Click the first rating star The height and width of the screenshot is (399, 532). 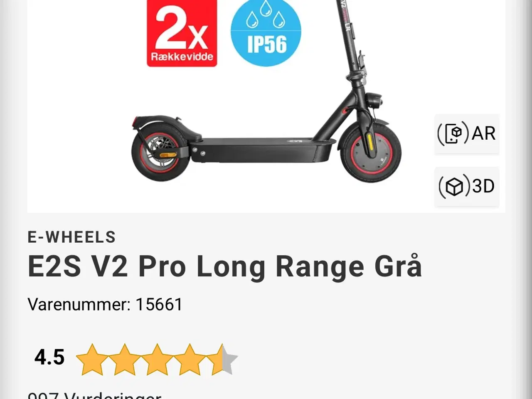click(x=92, y=359)
